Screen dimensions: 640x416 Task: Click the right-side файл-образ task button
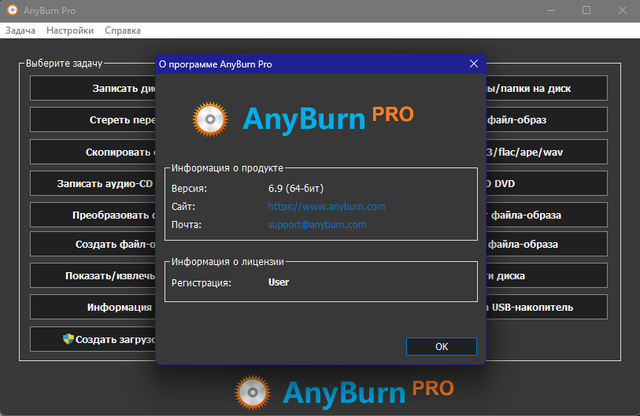pyautogui.click(x=547, y=120)
